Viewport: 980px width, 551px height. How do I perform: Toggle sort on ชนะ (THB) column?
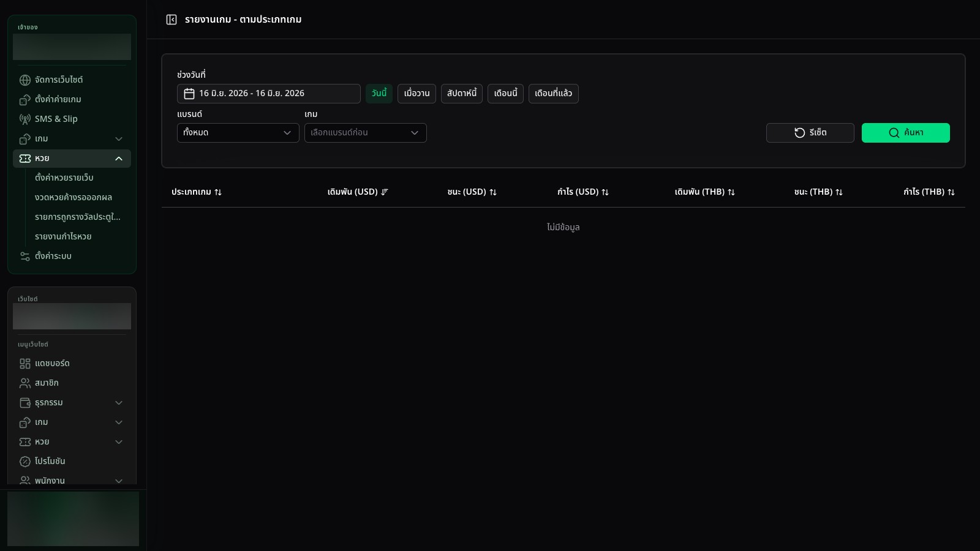click(x=818, y=192)
